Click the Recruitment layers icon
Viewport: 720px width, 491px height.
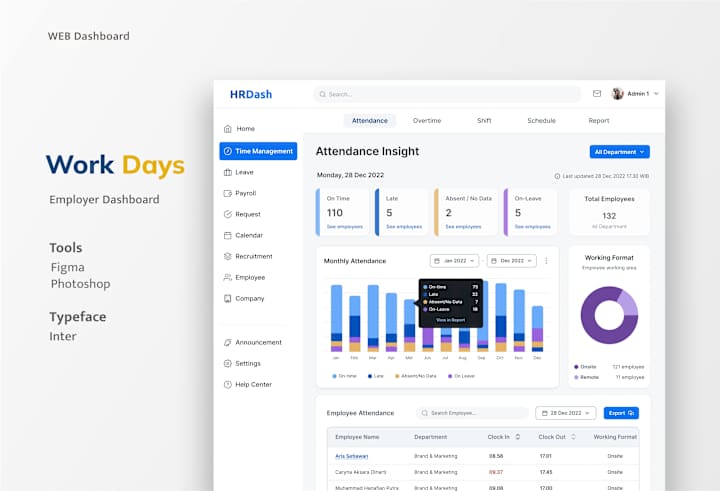[x=227, y=256]
